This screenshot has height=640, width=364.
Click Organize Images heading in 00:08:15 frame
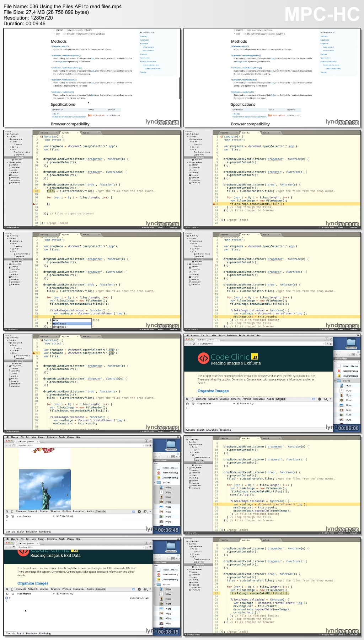(x=33, y=583)
